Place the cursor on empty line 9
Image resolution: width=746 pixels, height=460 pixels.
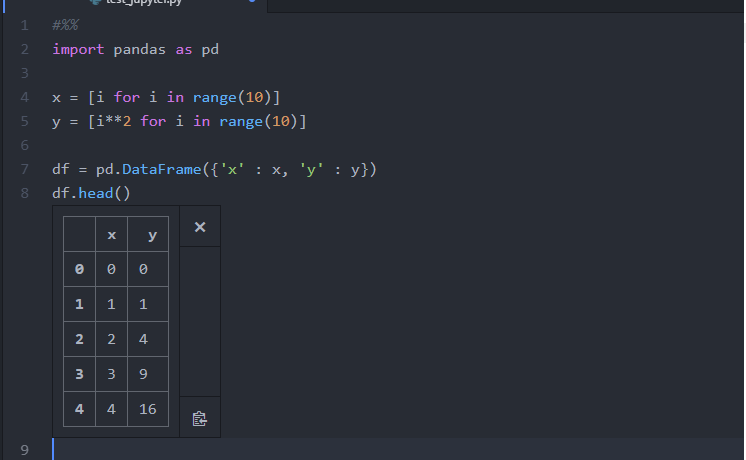399,449
